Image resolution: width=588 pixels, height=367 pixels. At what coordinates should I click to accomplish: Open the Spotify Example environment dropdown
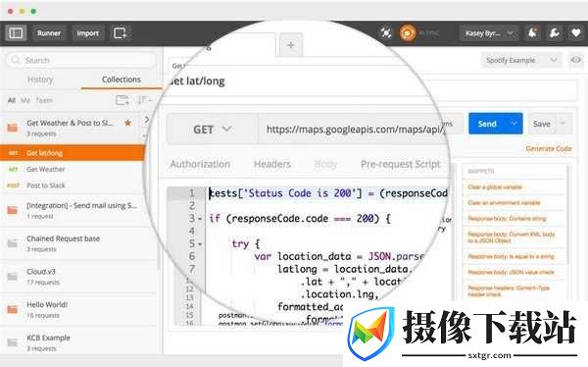click(521, 60)
